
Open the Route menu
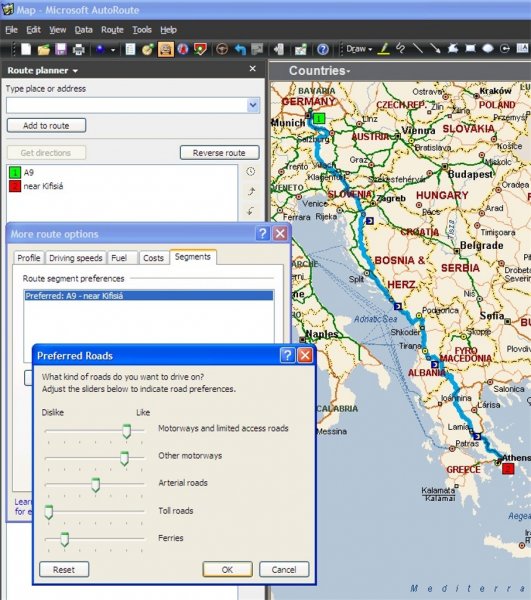[x=112, y=30]
